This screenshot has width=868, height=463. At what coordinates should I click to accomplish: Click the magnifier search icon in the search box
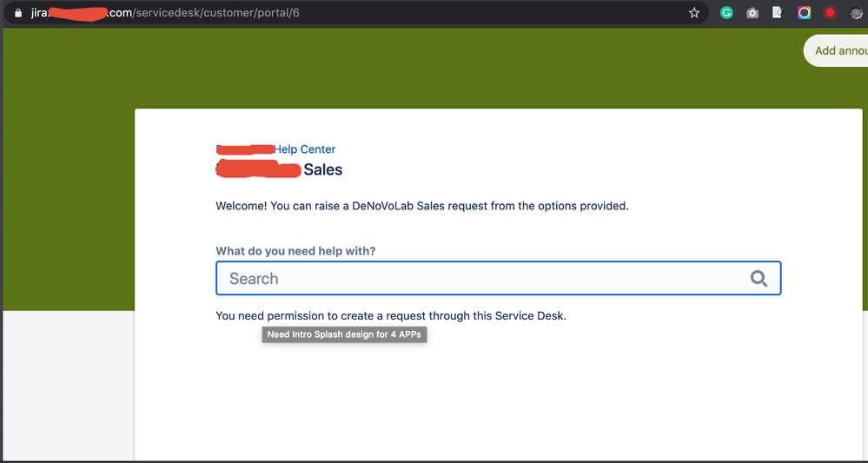coord(759,278)
